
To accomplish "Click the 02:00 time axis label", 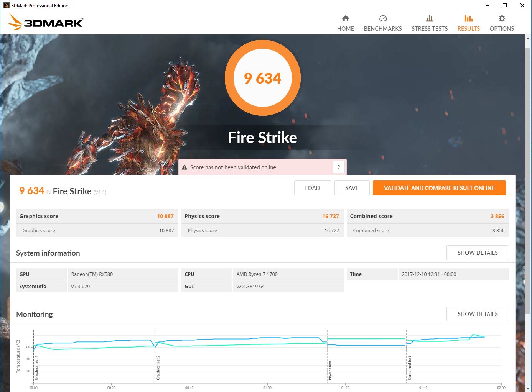I will (501, 388).
